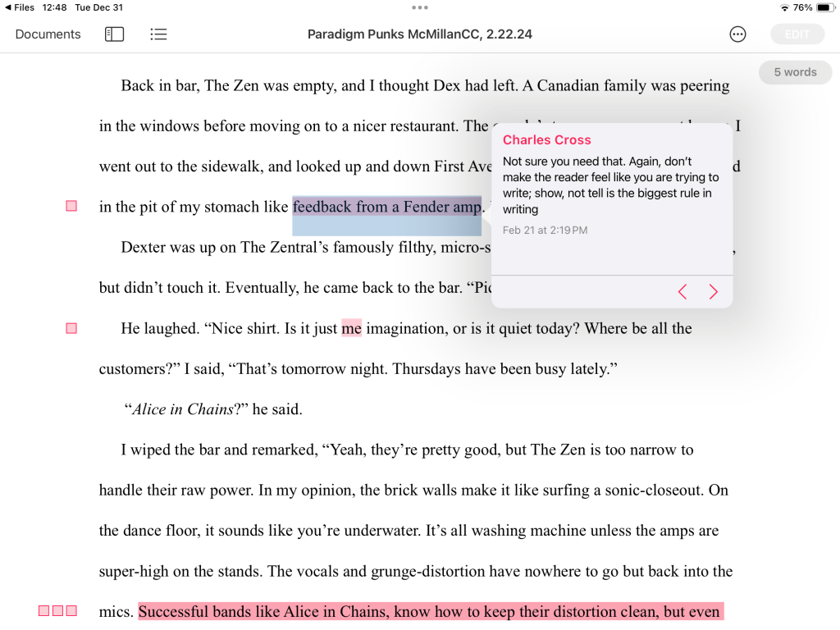The width and height of the screenshot is (840, 630).
Task: Open the table of contents list icon
Action: click(158, 34)
